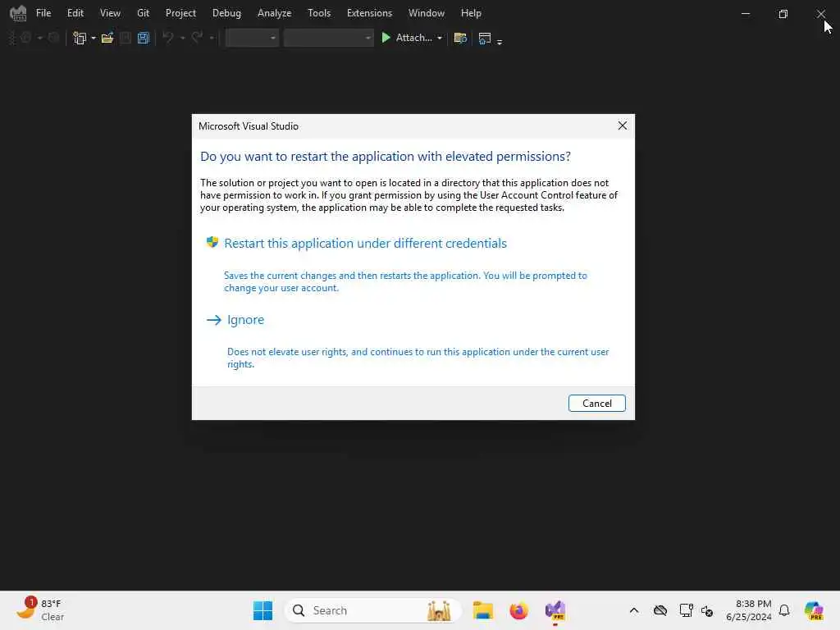Click the Save toolbar icon
The height and width of the screenshot is (630, 840).
point(126,38)
